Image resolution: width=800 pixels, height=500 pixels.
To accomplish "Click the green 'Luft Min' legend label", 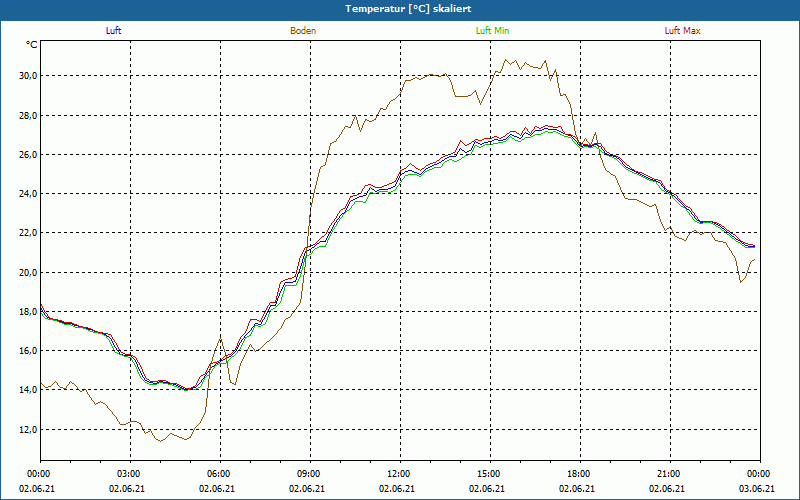I will coord(492,31).
